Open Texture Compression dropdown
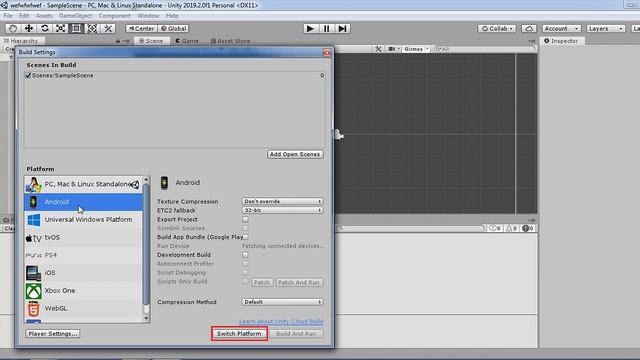 [x=282, y=201]
